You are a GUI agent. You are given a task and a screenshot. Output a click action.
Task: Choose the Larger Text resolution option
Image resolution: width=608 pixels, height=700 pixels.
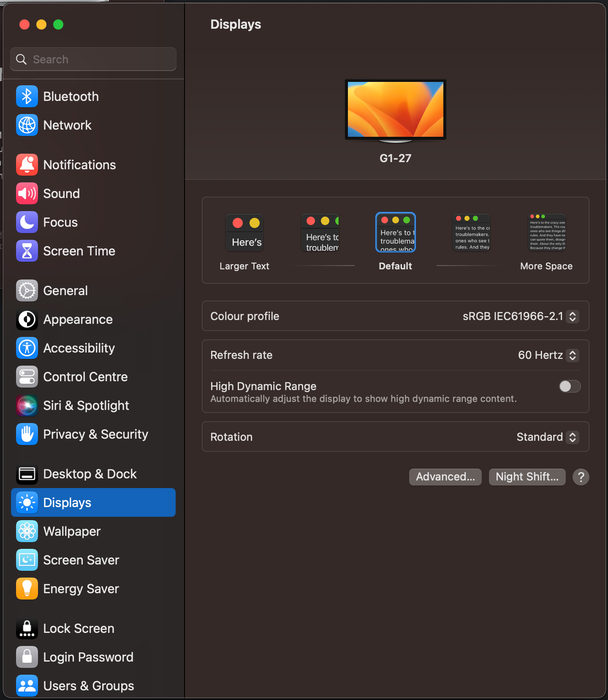[244, 233]
